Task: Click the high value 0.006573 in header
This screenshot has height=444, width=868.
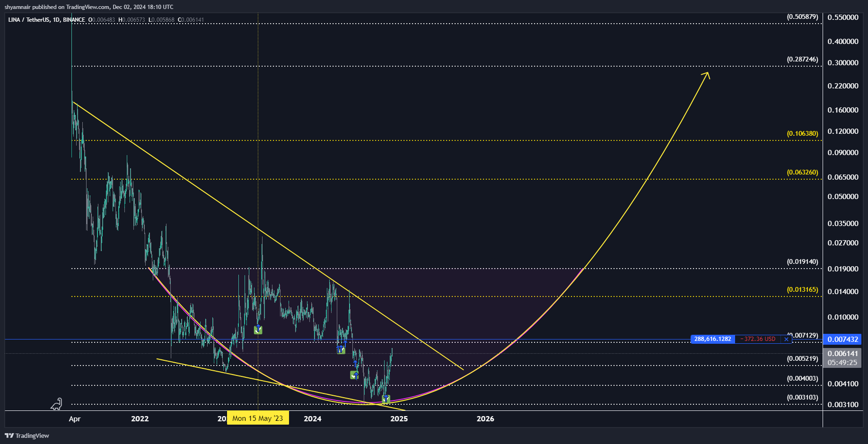Action: click(x=134, y=20)
